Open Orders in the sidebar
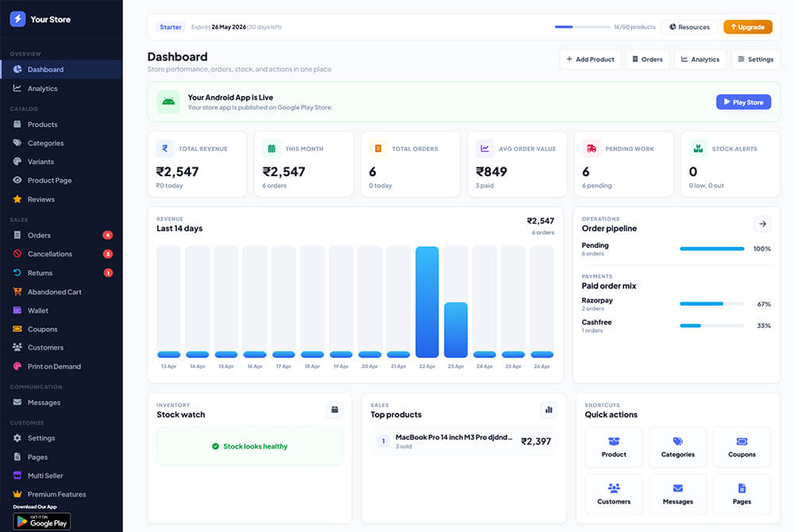This screenshot has height=532, width=794. tap(39, 235)
